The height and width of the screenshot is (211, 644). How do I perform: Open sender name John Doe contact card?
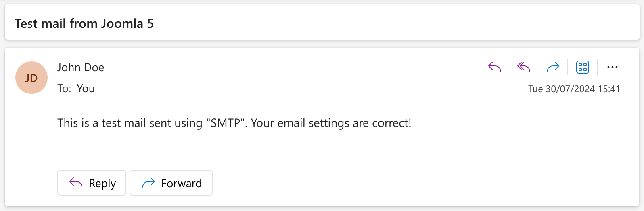pos(81,68)
